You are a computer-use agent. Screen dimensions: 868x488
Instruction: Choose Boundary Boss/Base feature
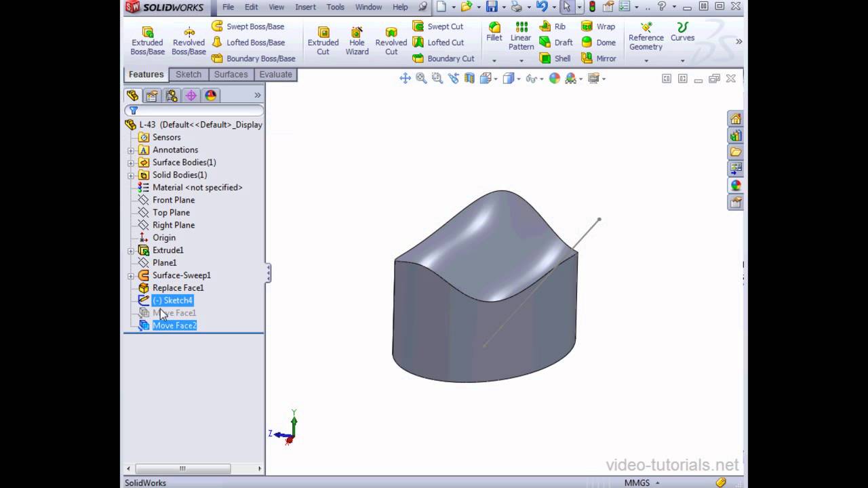pyautogui.click(x=253, y=58)
